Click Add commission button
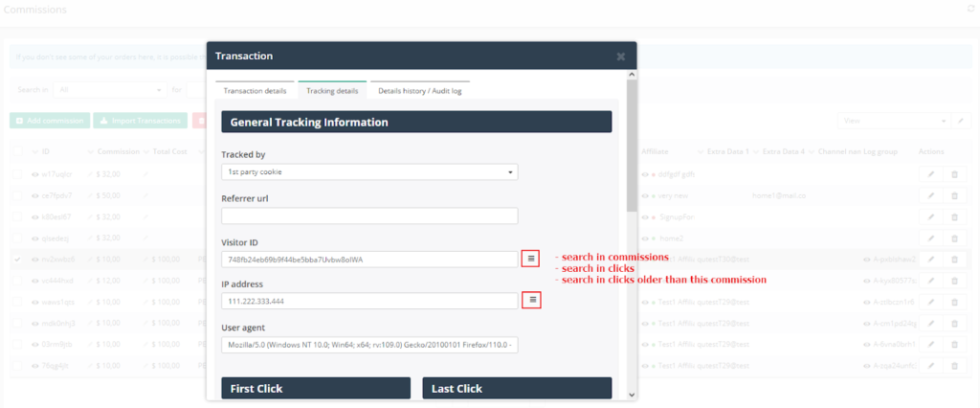Viewport: 980px width, 408px height. [x=50, y=121]
